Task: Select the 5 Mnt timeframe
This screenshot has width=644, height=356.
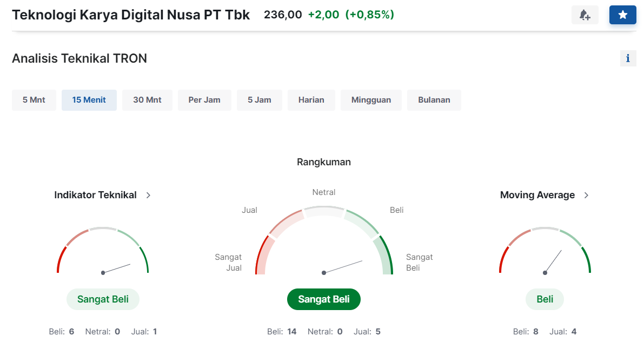Action: coord(34,100)
